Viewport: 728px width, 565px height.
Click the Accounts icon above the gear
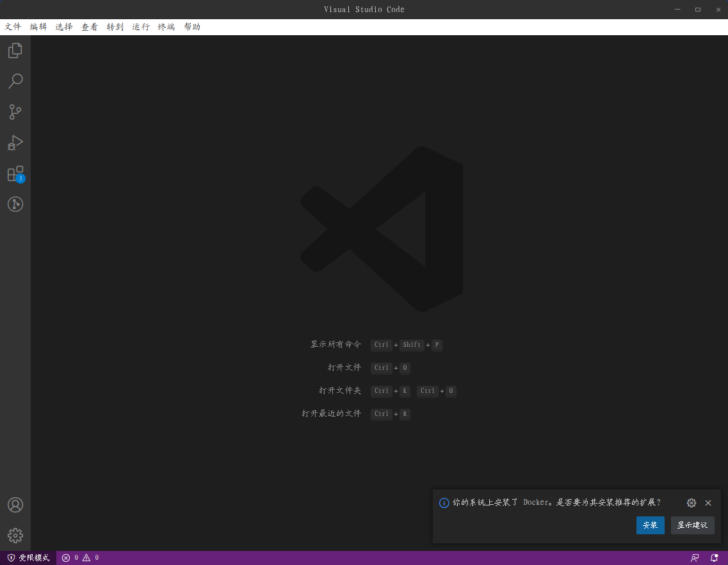[x=15, y=505]
